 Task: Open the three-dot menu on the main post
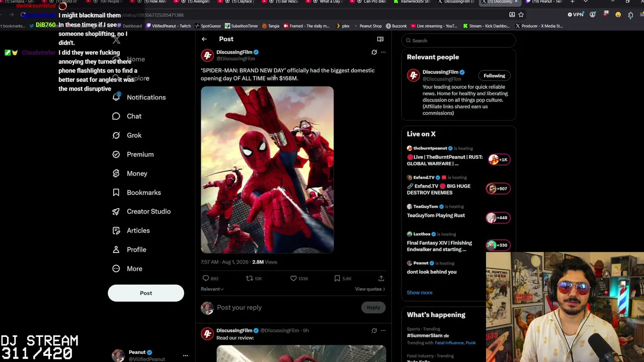pyautogui.click(x=383, y=52)
